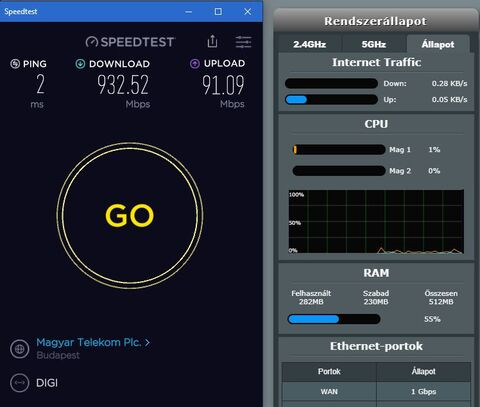Click the globe server icon
This screenshot has height=407, width=480.
20,349
